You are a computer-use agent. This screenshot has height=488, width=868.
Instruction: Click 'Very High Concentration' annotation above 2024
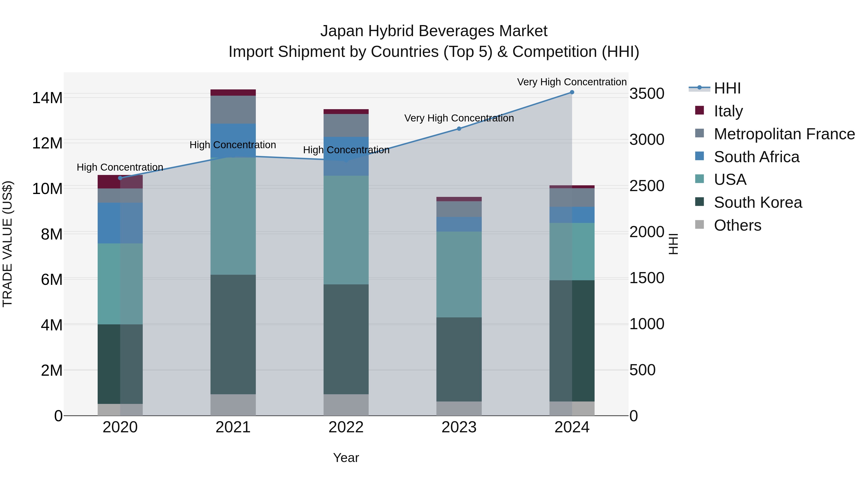(x=572, y=82)
